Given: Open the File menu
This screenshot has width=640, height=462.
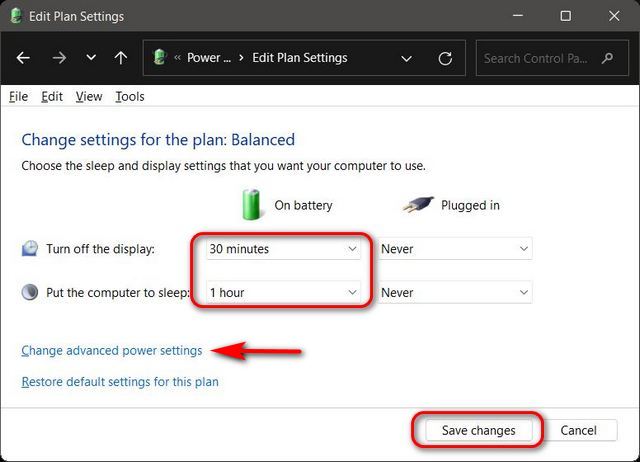Looking at the screenshot, I should (x=18, y=96).
